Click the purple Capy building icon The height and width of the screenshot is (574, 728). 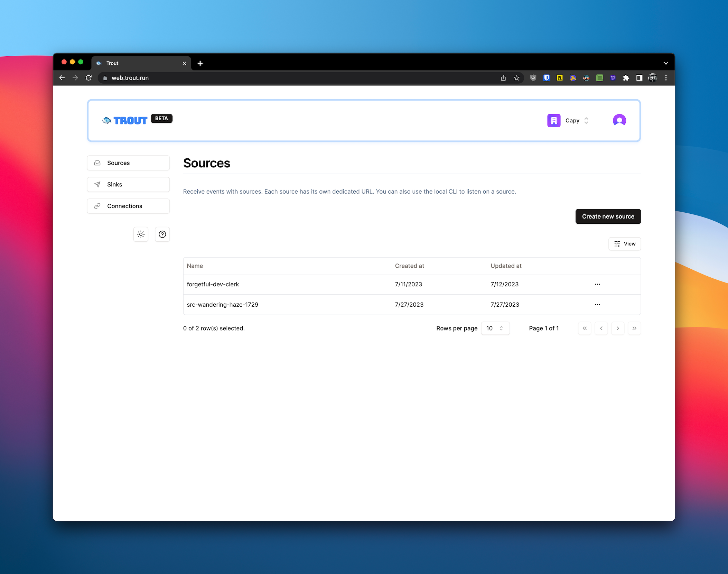point(554,120)
